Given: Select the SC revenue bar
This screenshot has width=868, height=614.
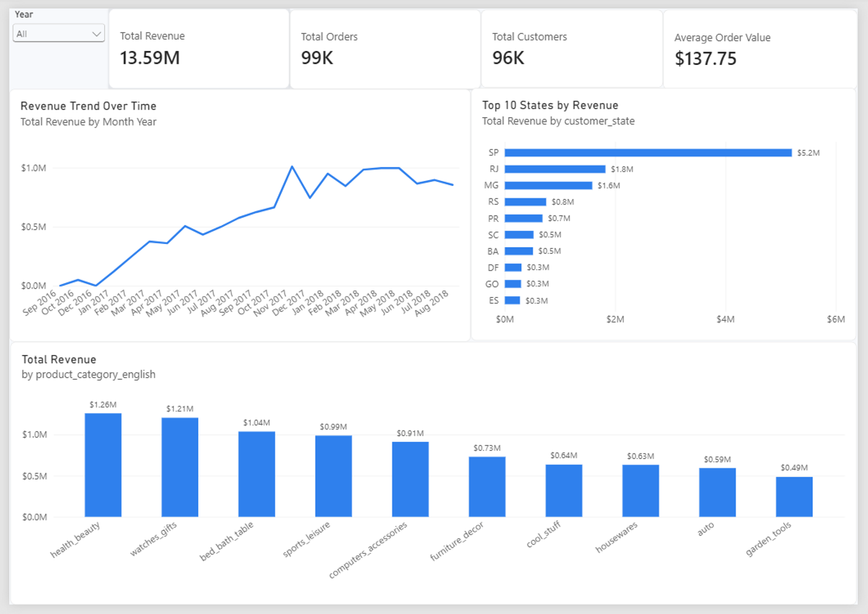Looking at the screenshot, I should (x=519, y=235).
